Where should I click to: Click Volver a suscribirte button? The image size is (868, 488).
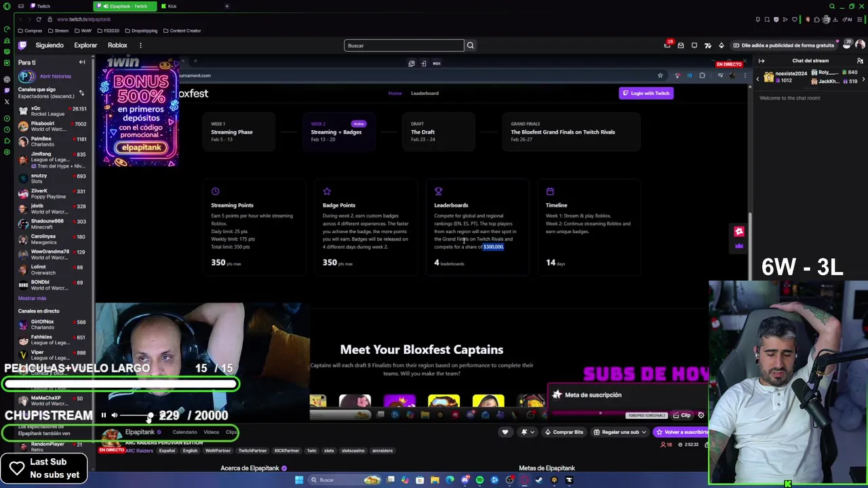click(681, 432)
